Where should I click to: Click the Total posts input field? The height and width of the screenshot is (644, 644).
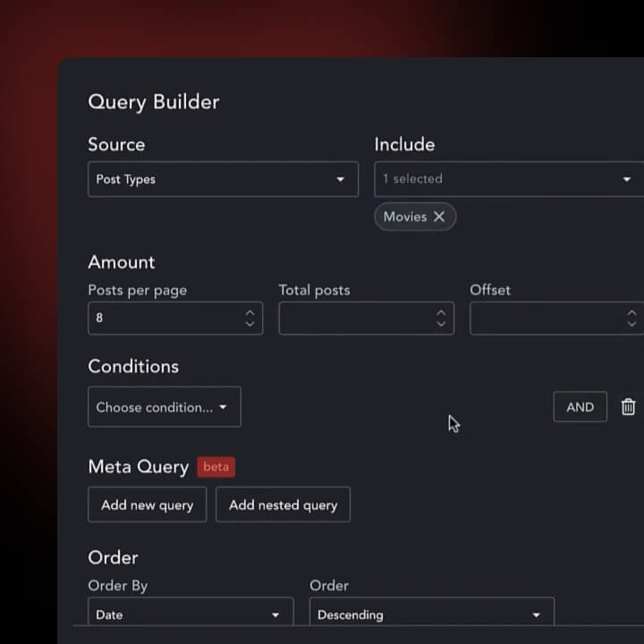point(353,318)
